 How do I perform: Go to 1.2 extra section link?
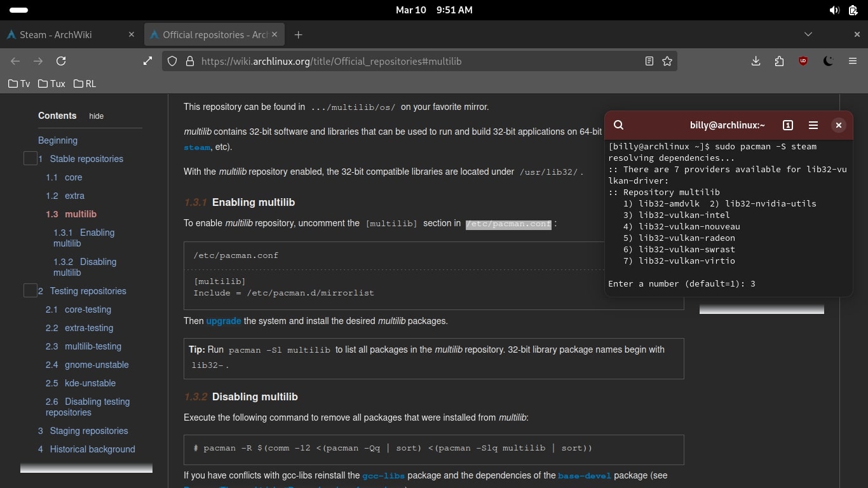[x=65, y=196]
